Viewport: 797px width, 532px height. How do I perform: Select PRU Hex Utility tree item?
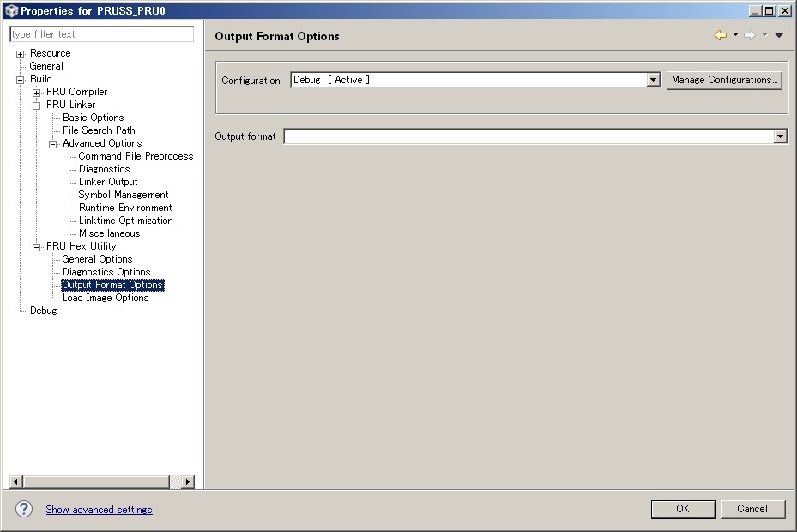[x=81, y=246]
